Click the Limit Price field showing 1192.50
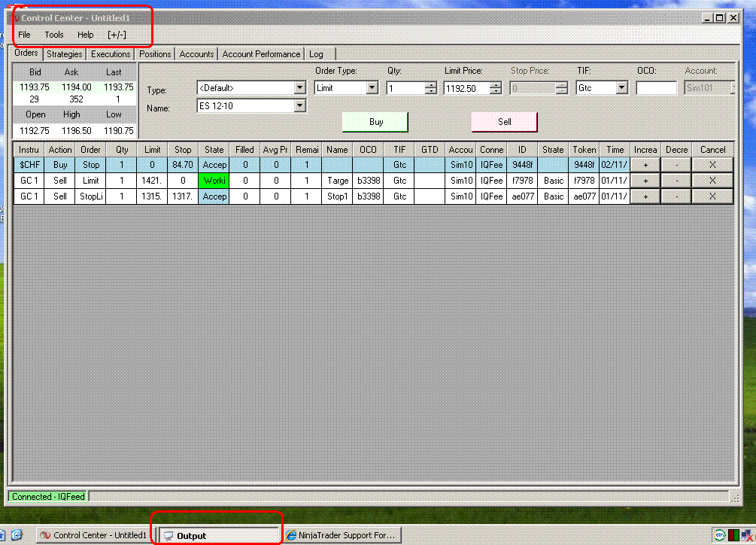Viewport: 756px width, 545px height. [466, 88]
